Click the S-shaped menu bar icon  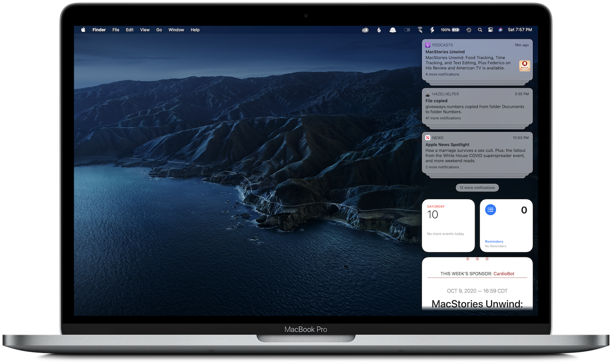[432, 30]
